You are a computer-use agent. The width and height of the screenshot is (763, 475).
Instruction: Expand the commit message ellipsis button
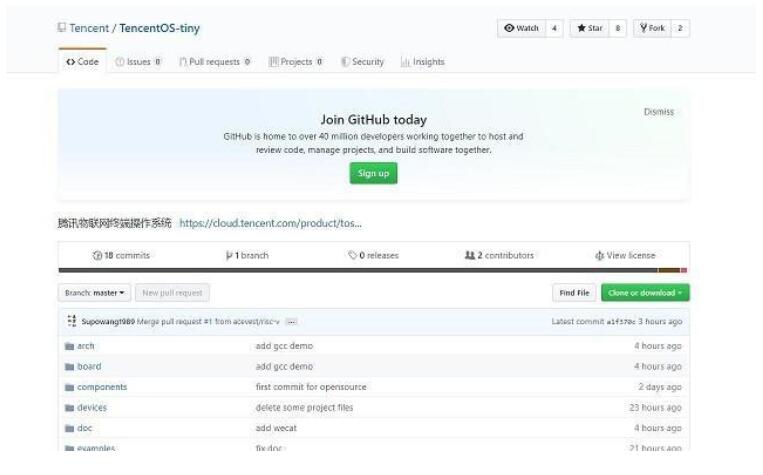coord(291,322)
